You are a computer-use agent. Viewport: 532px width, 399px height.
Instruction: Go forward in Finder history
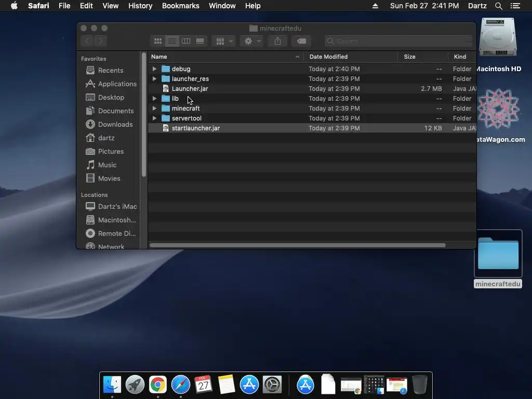100,41
